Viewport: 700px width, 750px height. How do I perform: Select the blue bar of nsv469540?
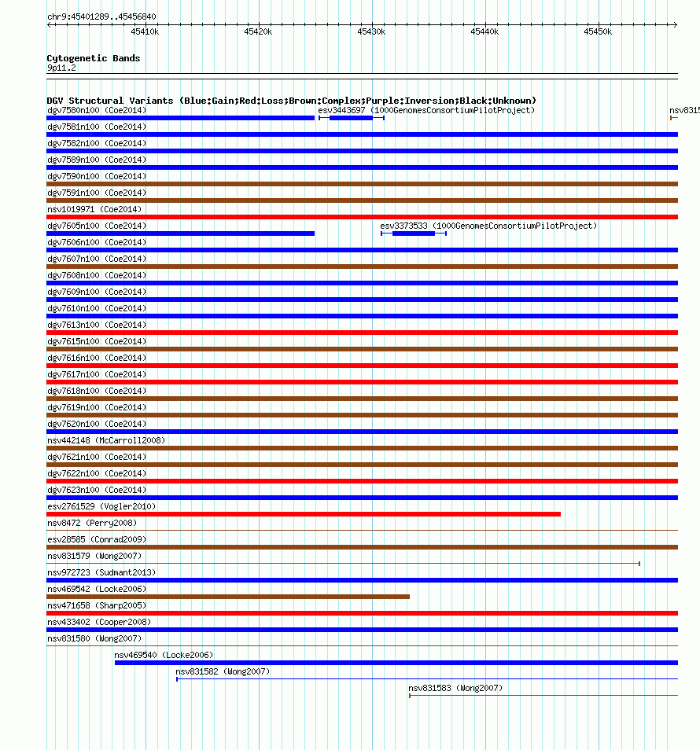[396, 663]
